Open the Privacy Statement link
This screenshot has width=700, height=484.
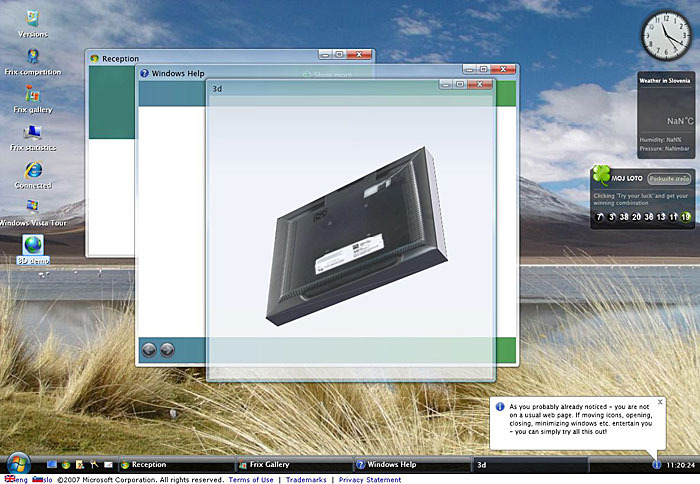pos(370,480)
